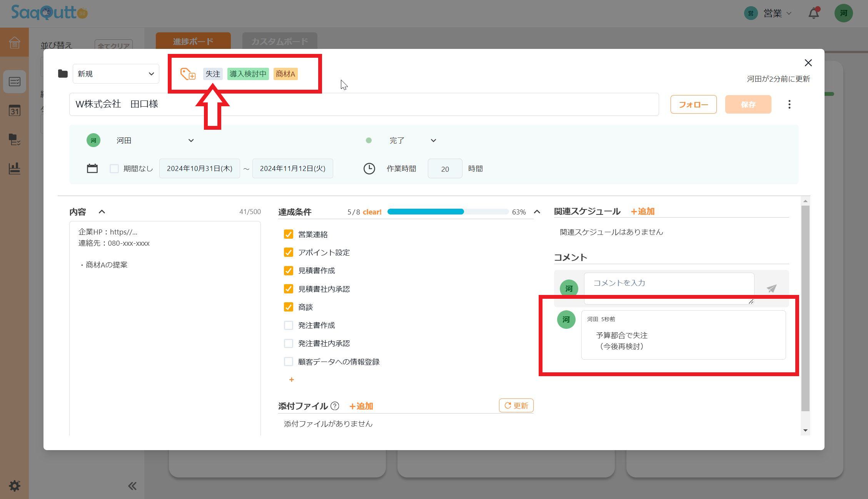Click the home icon in the sidebar
The image size is (868, 499).
14,43
